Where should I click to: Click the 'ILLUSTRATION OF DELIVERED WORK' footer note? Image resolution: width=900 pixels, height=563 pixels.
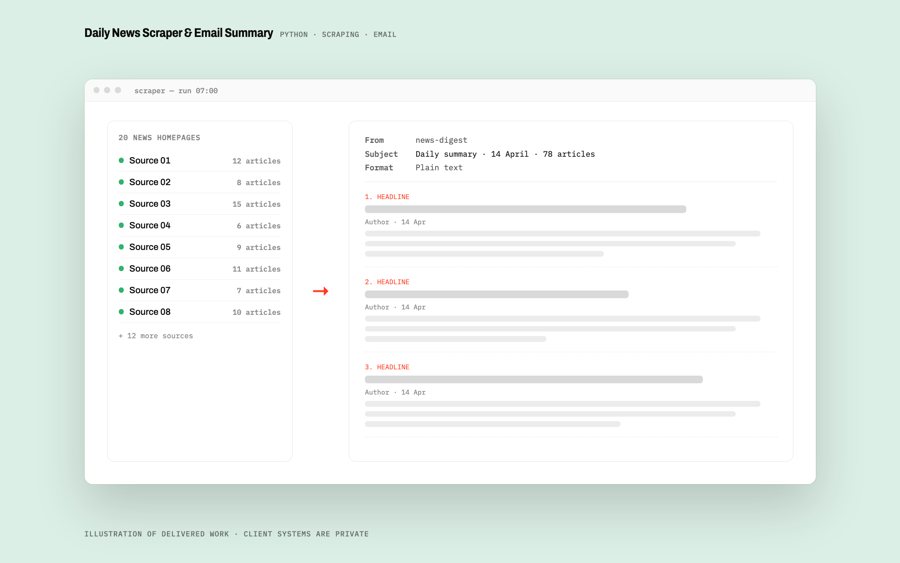coord(157,534)
